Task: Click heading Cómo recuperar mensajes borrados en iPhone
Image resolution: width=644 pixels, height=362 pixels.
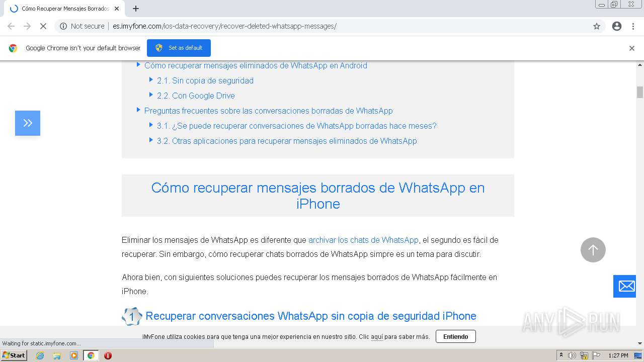Action: click(x=318, y=196)
